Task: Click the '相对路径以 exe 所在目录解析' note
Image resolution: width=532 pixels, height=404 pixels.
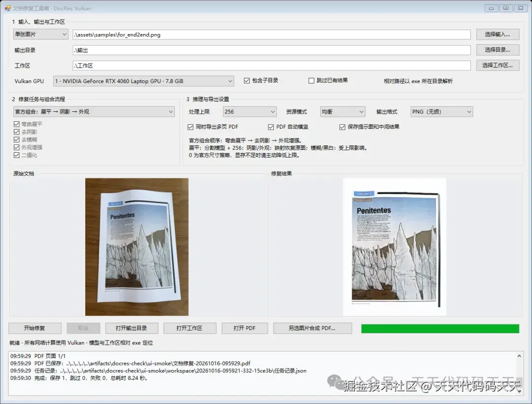Action: (418, 81)
